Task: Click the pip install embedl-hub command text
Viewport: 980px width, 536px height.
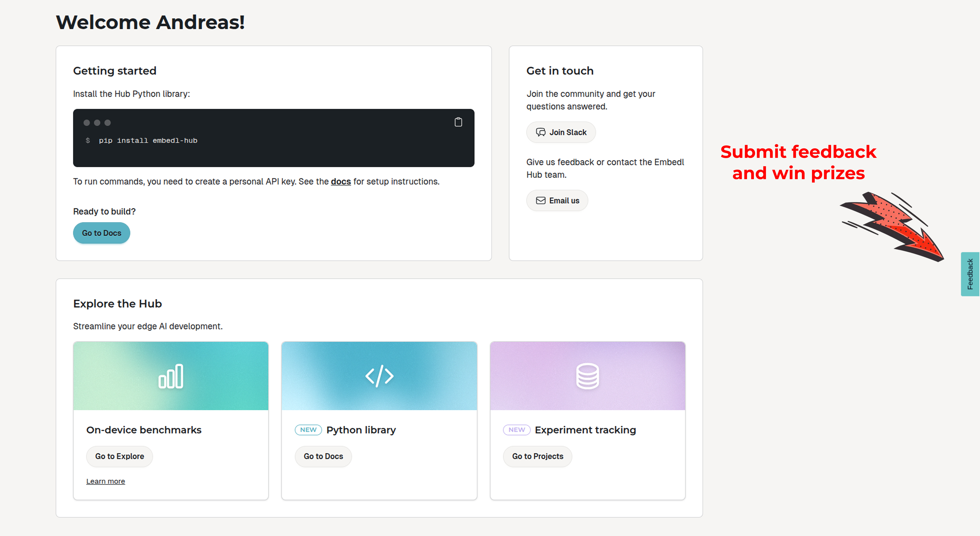Action: point(148,140)
